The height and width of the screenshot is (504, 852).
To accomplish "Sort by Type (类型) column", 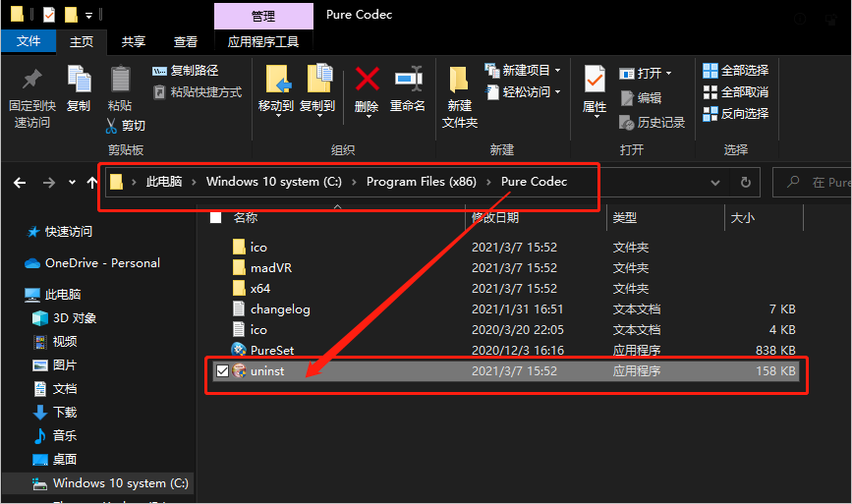I will click(x=625, y=218).
